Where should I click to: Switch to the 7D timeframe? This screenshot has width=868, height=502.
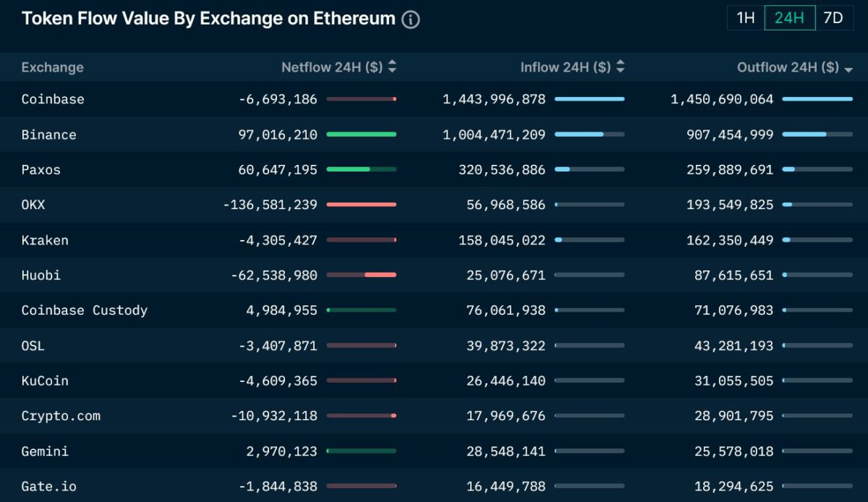click(833, 18)
